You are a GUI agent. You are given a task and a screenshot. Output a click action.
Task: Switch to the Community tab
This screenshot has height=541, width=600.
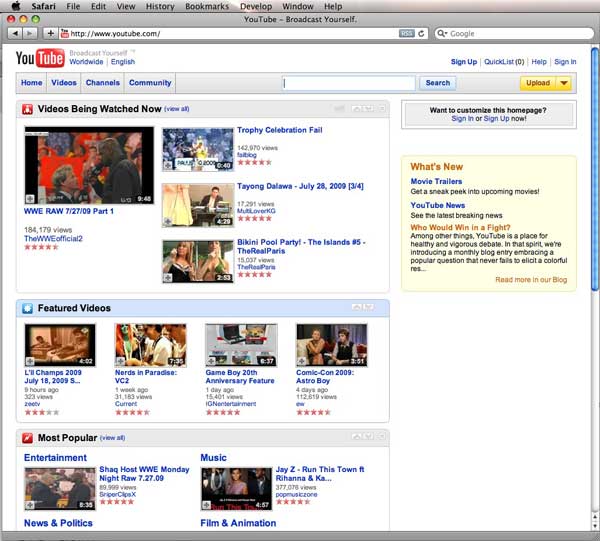[x=150, y=83]
